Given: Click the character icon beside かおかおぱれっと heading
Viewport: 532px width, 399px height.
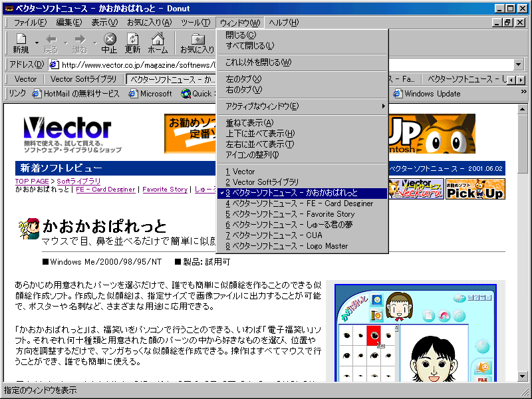Looking at the screenshot, I should pyautogui.click(x=29, y=229).
